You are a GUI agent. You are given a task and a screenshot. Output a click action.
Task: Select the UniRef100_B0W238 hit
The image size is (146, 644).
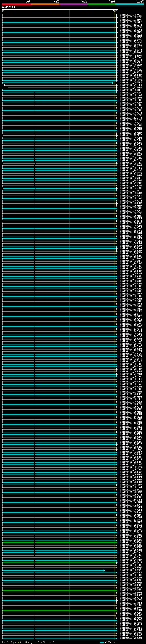[x=131, y=276]
